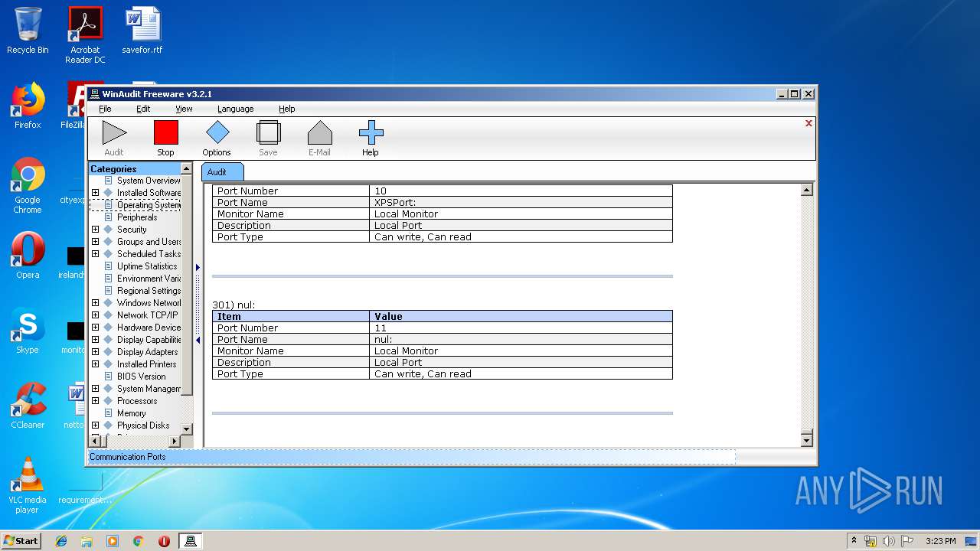Click the blue plus Help icon
This screenshot has width=980, height=551.
pos(371,132)
